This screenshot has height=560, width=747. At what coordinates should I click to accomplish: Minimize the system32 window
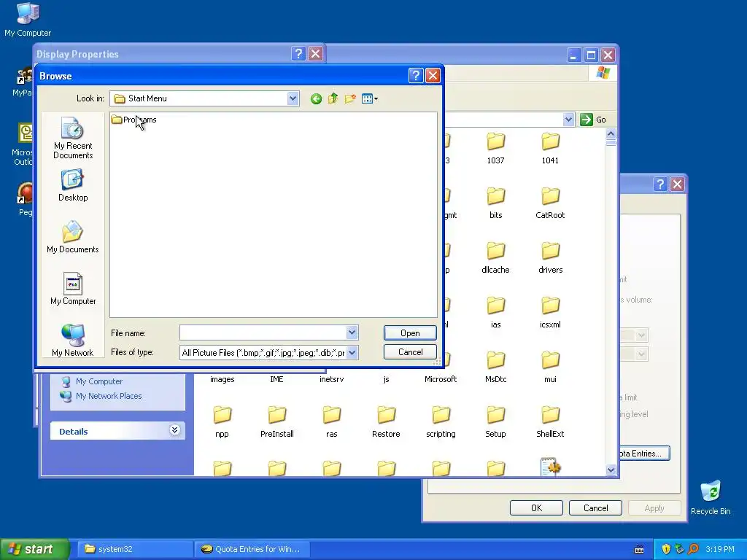tap(573, 55)
